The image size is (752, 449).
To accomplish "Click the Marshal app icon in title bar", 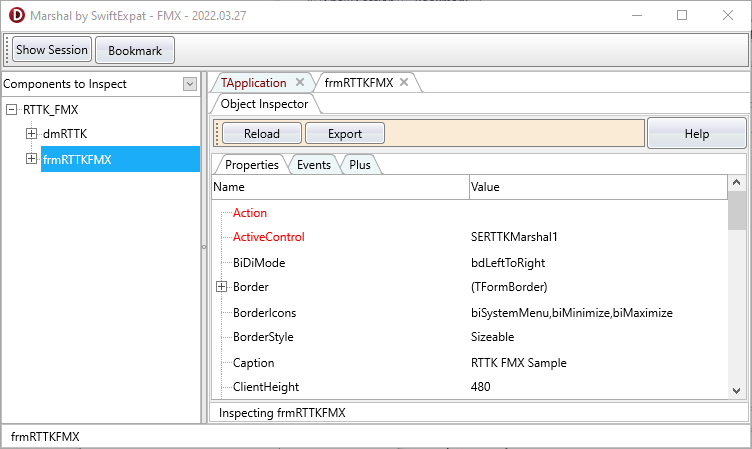I will point(16,16).
